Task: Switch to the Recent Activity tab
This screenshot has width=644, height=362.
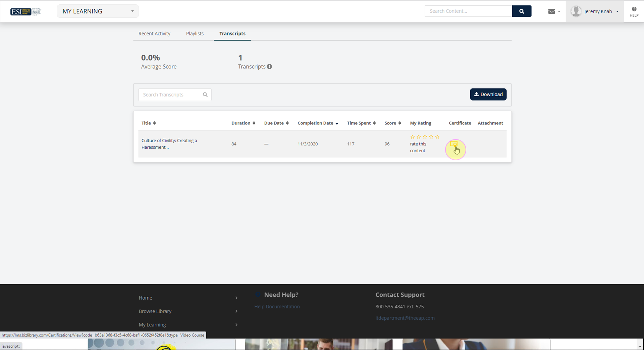Action: pos(154,34)
